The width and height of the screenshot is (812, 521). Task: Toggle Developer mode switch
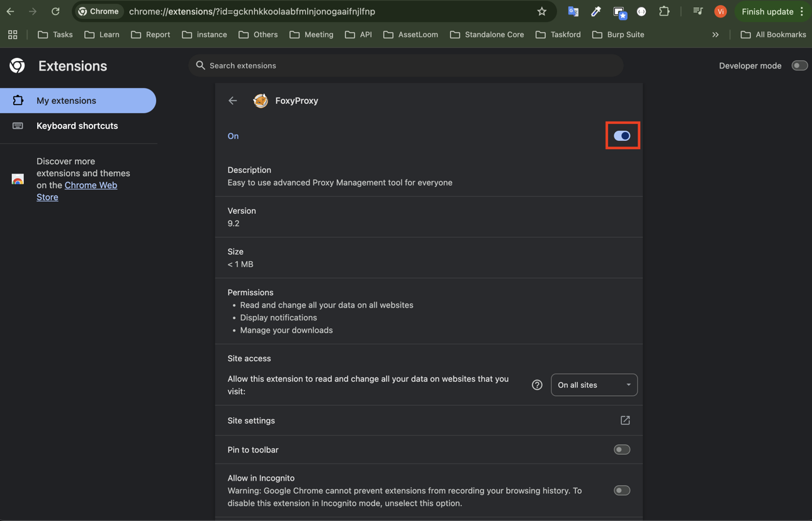pos(799,65)
